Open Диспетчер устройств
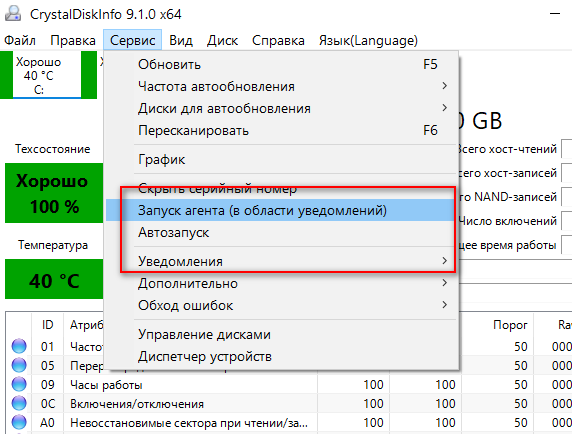This screenshot has width=572, height=434. click(x=282, y=356)
